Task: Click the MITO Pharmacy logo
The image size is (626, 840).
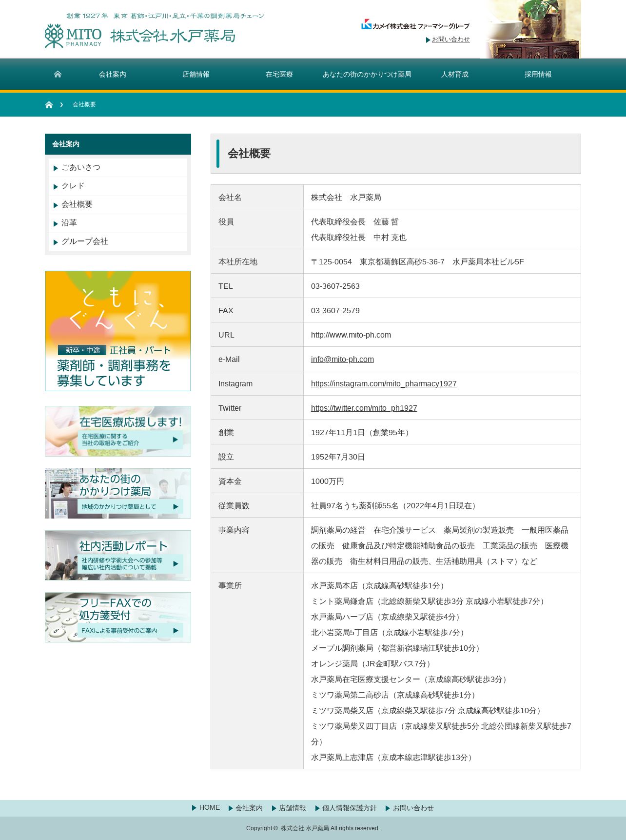Action: click(140, 36)
